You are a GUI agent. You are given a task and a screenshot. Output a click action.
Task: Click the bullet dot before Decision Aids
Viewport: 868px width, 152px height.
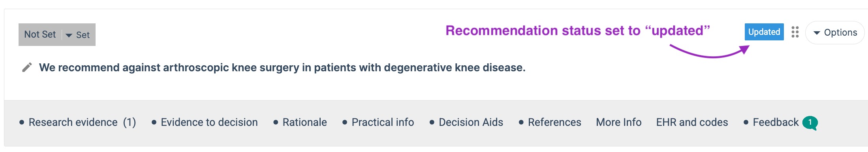point(432,123)
